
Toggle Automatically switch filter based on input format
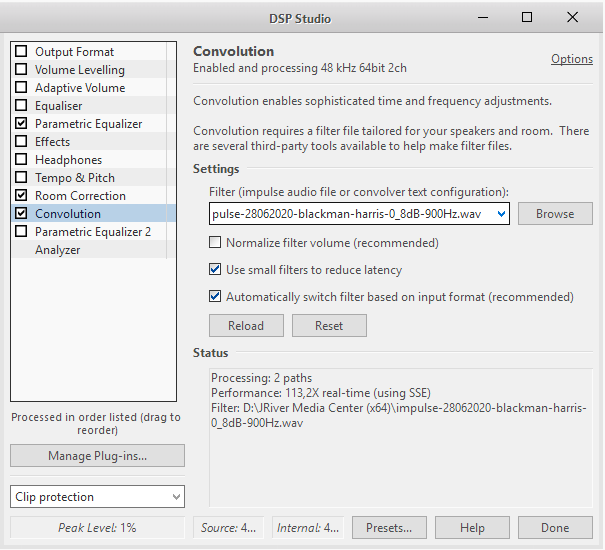215,296
